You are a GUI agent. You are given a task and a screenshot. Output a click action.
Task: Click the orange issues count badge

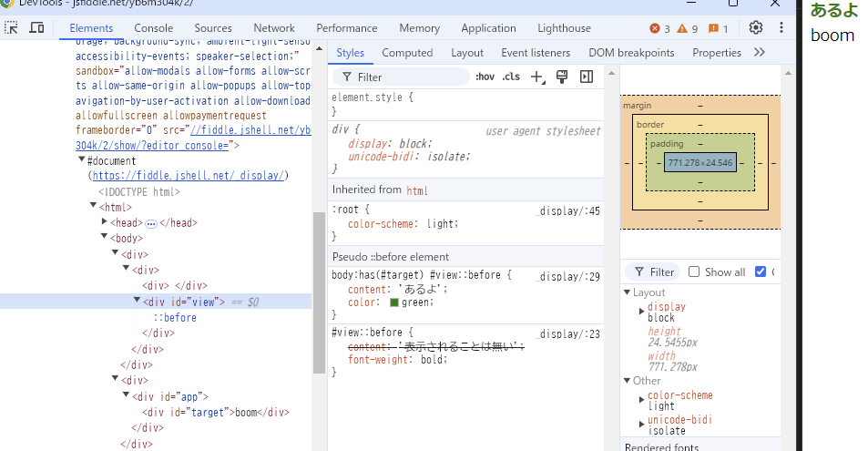tap(718, 28)
